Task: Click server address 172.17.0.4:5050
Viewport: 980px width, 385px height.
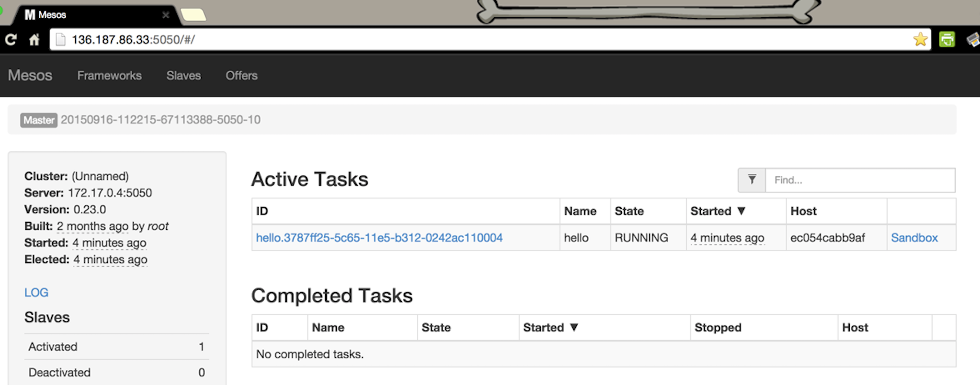Action: coord(110,192)
